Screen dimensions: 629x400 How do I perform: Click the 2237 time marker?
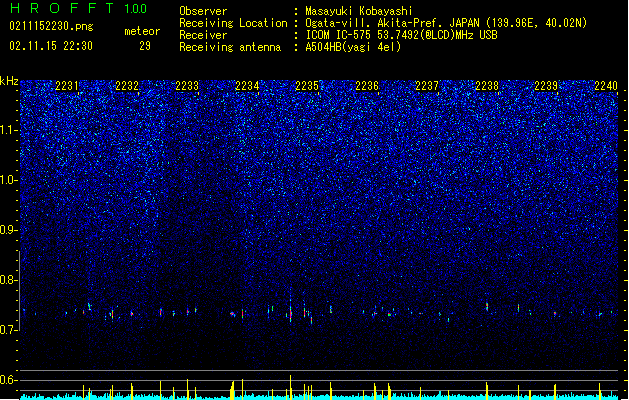427,85
